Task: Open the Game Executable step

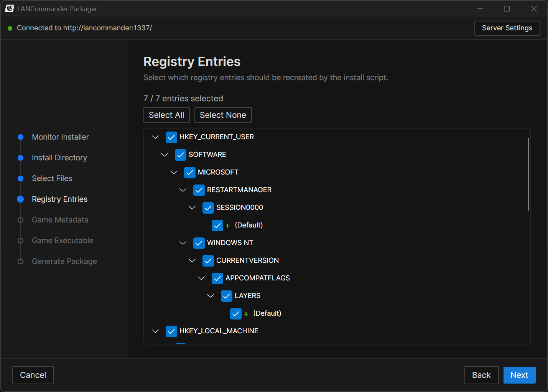Action: tap(63, 241)
